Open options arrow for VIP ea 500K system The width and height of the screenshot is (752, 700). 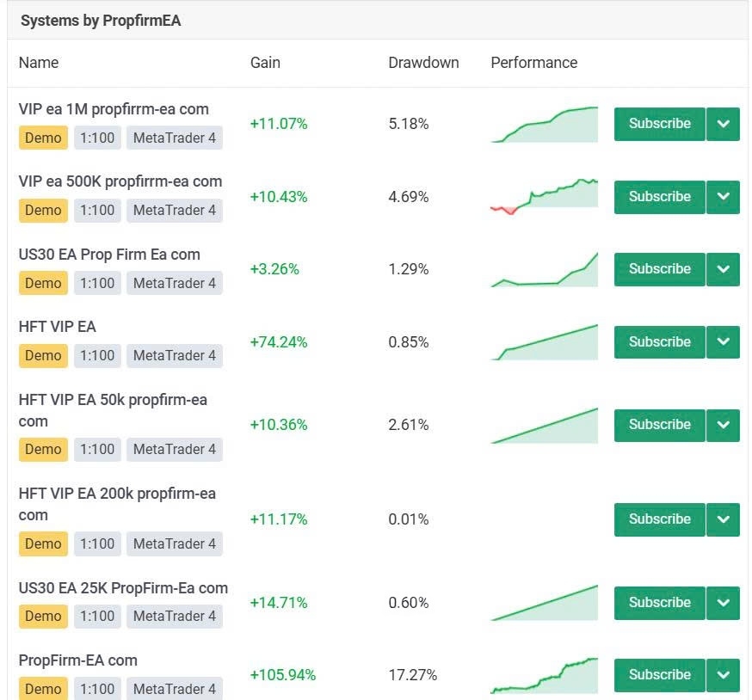pos(723,197)
